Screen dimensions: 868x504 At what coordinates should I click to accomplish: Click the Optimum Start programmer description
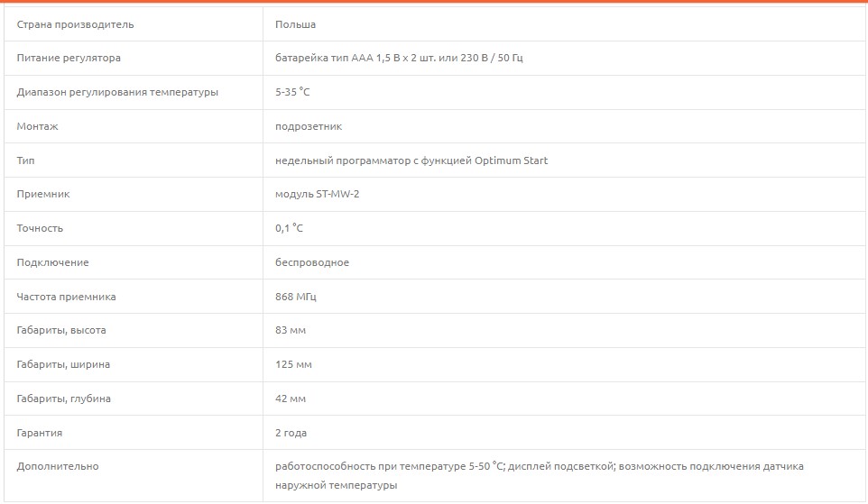pos(411,160)
